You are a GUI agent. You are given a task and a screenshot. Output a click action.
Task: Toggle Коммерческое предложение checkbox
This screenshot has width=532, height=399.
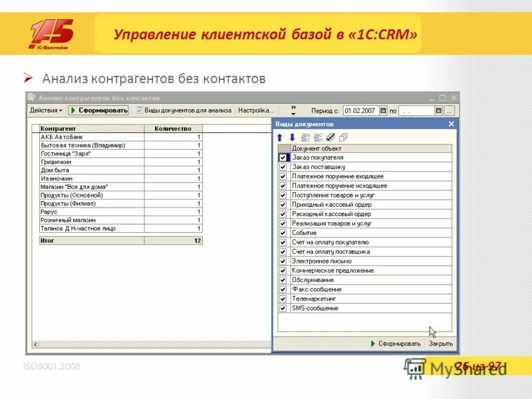pyautogui.click(x=283, y=271)
